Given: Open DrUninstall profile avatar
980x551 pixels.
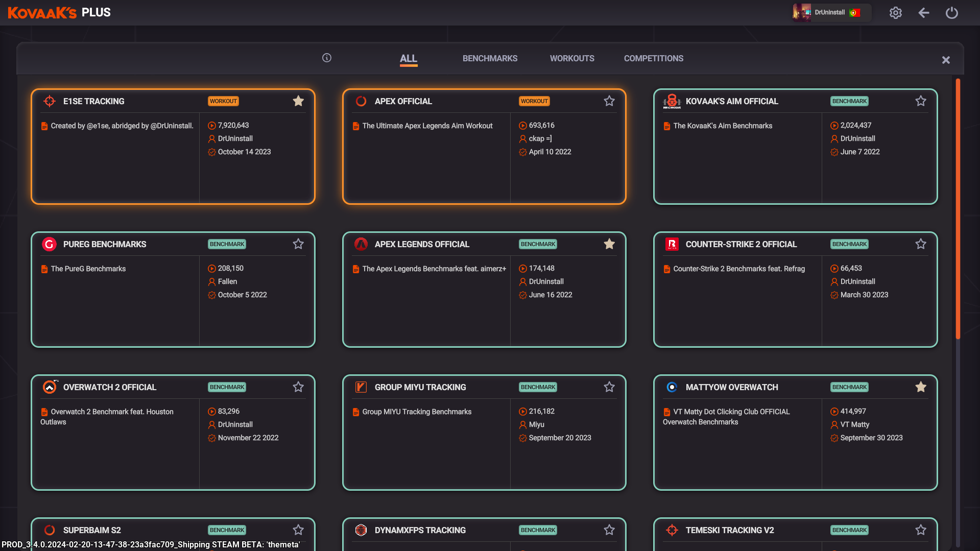Looking at the screenshot, I should pos(801,12).
